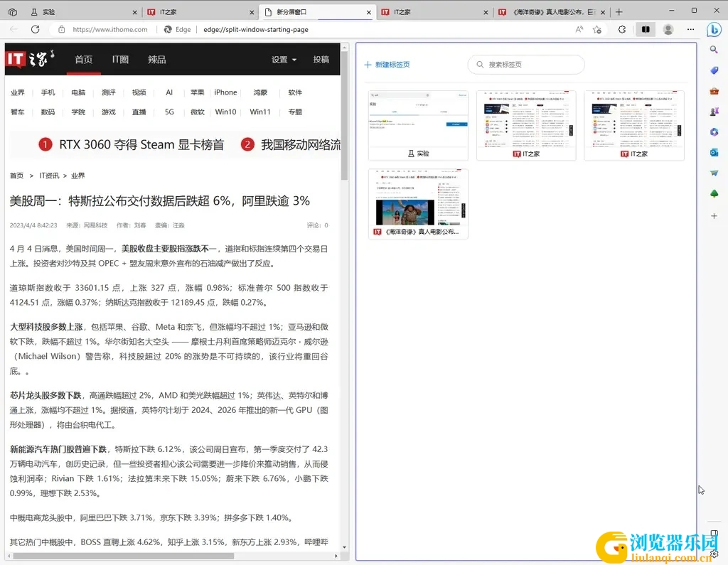The image size is (728, 565).
Task: Open the 辣品 navigation item
Action: click(157, 60)
